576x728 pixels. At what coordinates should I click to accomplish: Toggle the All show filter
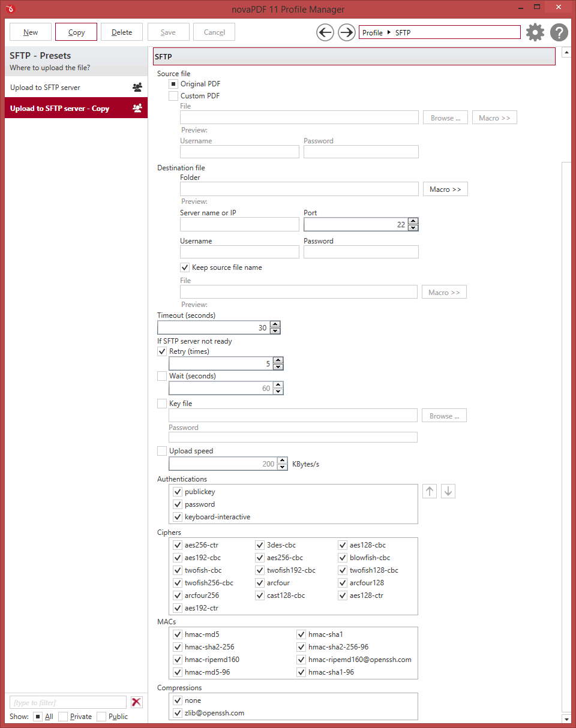pyautogui.click(x=37, y=717)
